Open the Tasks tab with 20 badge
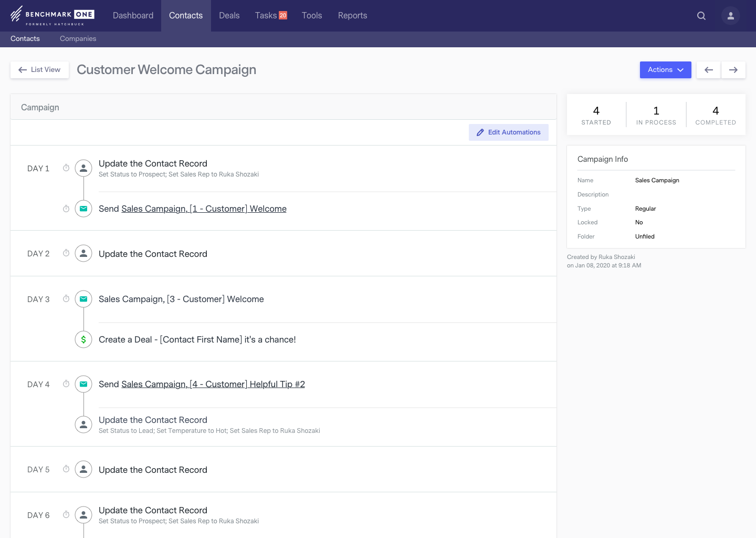 (270, 16)
